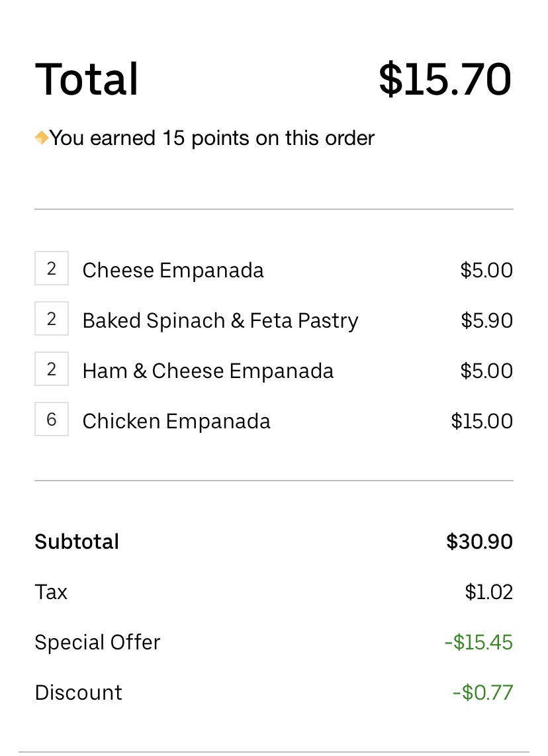Click the -$0.77 discount amount

click(482, 692)
